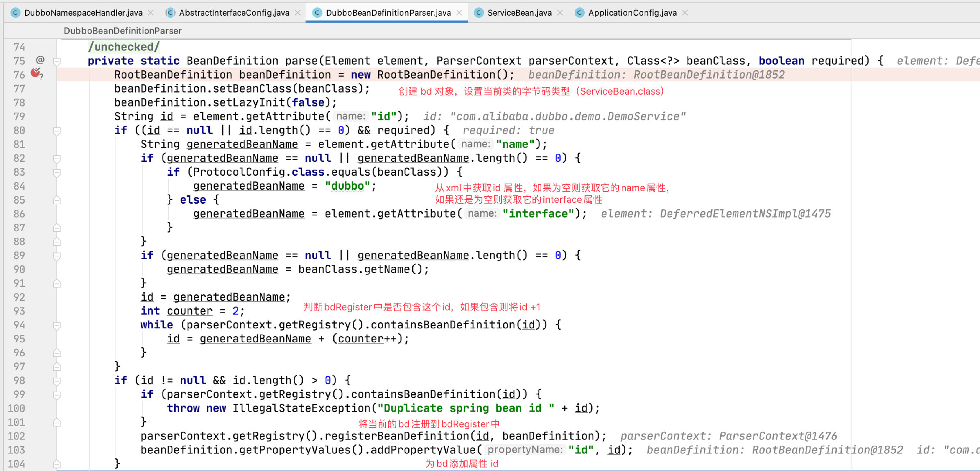Close the AbstractInterfaceConfig.java tab
The image size is (980, 471).
[298, 13]
